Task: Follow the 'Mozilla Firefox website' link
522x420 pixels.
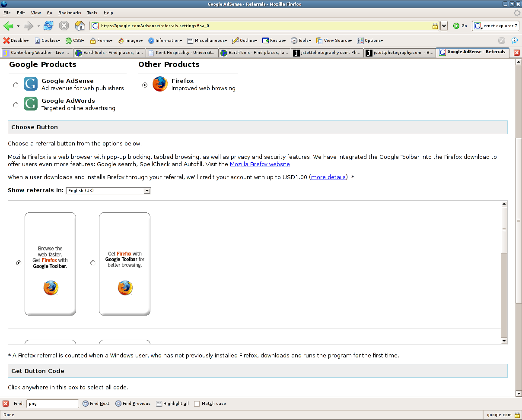Action: tap(260, 164)
